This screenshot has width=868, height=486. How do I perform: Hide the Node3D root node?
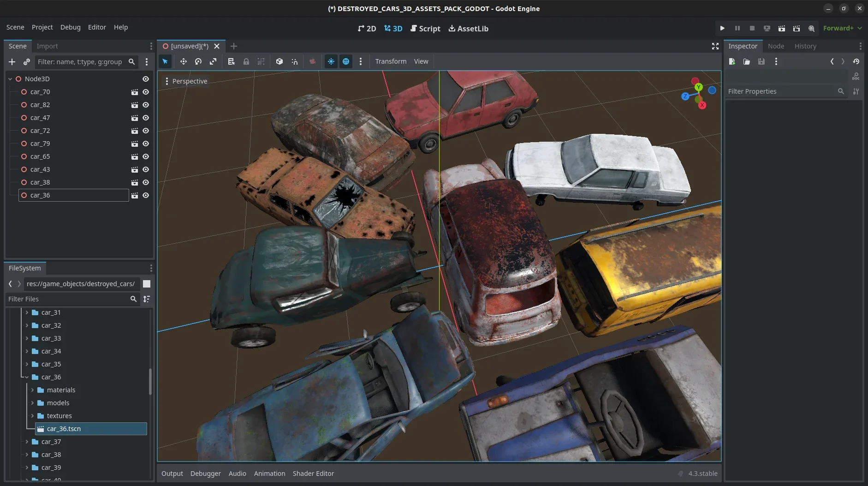tap(146, 79)
